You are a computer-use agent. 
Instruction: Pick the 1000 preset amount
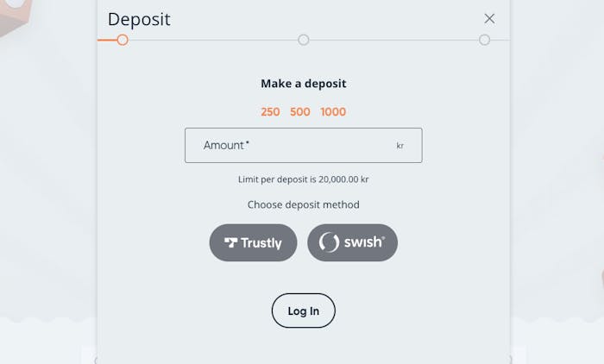tap(333, 112)
